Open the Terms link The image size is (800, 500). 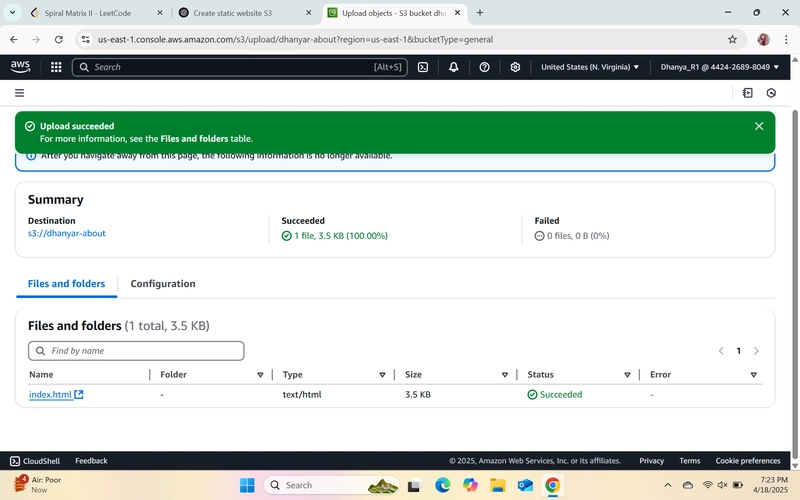tap(690, 461)
